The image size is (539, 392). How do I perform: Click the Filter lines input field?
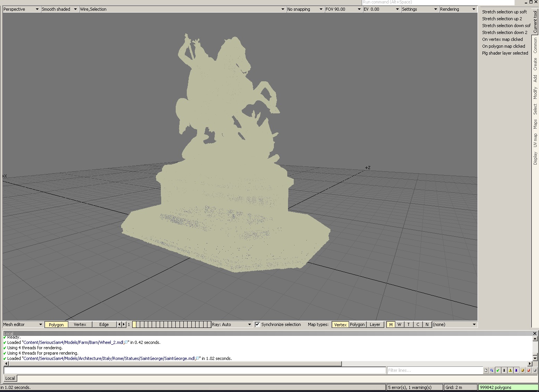tap(435, 370)
